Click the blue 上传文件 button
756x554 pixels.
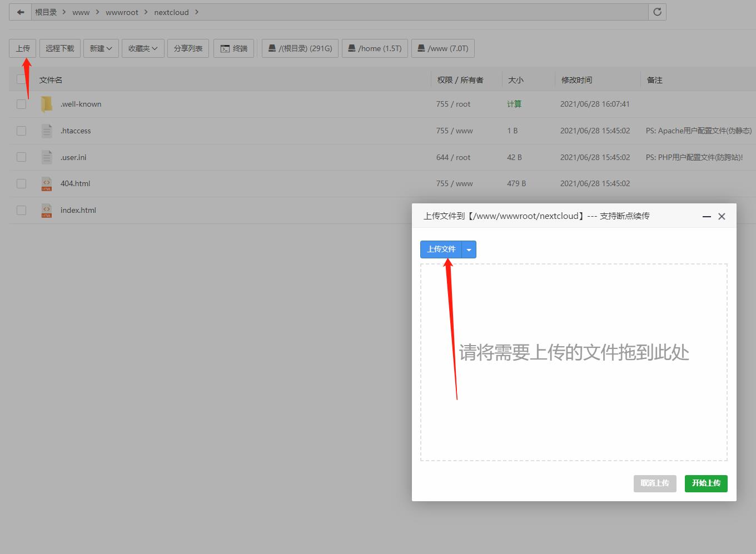click(x=441, y=249)
